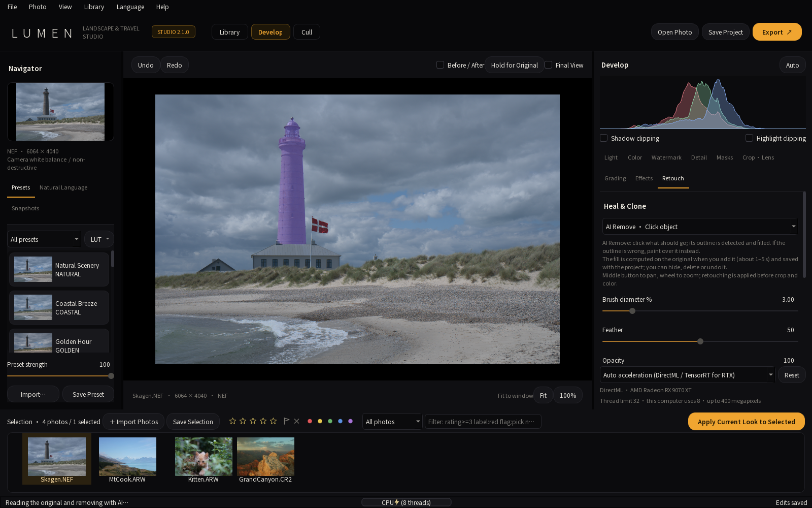The width and height of the screenshot is (812, 508).
Task: Click Apply Current Look to Selected
Action: pyautogui.click(x=747, y=422)
